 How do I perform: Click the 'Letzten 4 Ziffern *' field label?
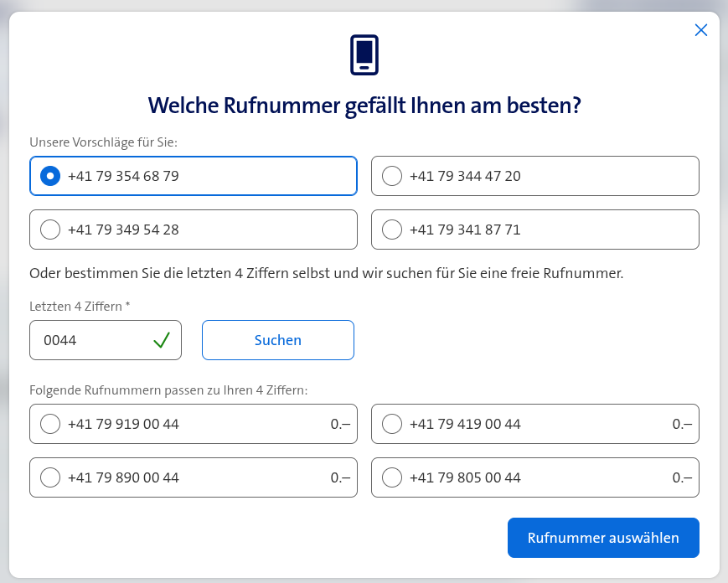click(x=80, y=307)
